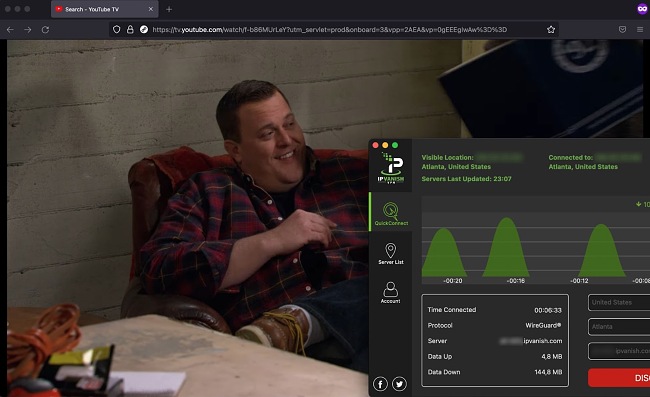Click the IPVanish logo

[x=390, y=167]
